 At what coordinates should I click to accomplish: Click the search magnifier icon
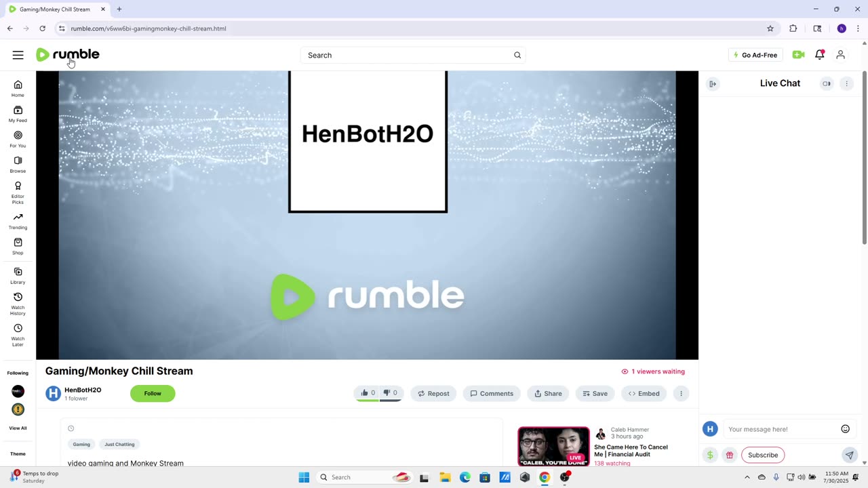coord(517,55)
